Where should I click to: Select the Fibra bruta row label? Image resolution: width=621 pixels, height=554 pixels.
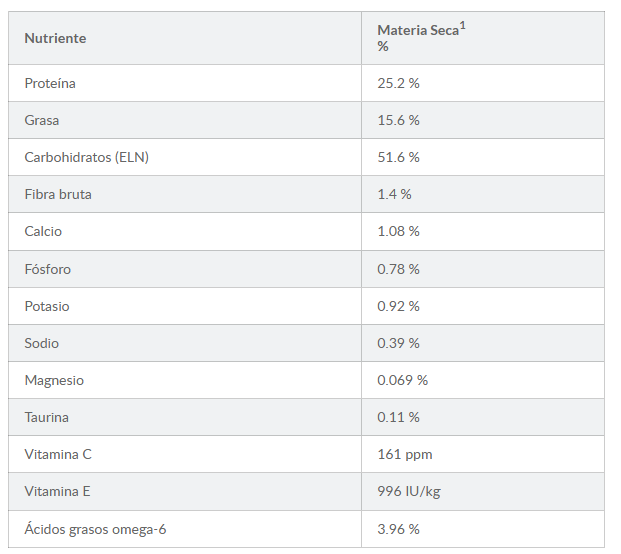(58, 194)
